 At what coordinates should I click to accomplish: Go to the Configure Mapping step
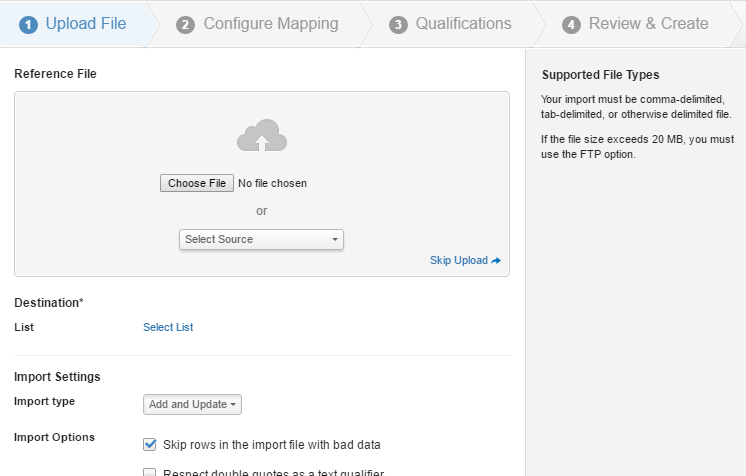point(271,24)
